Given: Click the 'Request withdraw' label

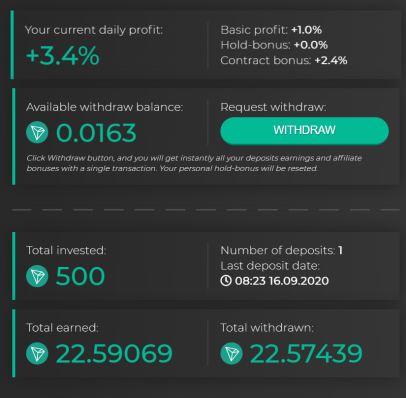Looking at the screenshot, I should [273, 107].
